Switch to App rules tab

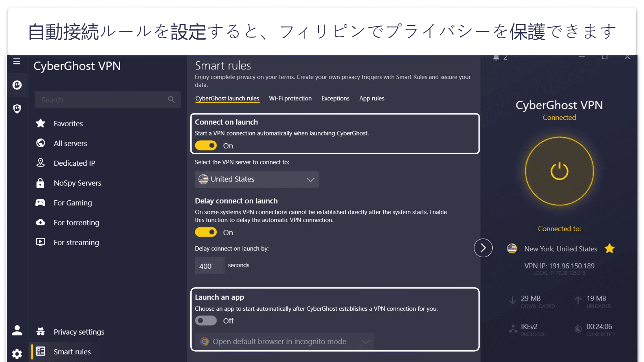click(371, 98)
